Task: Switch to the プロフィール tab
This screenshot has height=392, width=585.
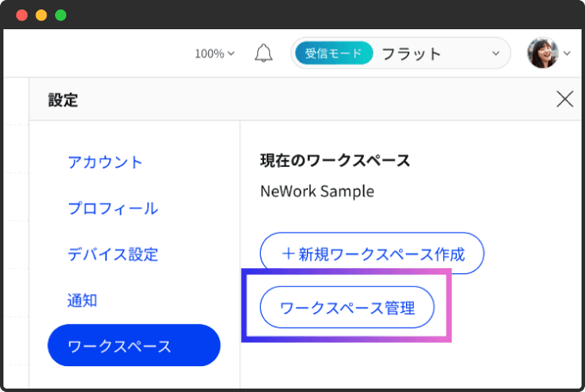Action: click(x=113, y=208)
